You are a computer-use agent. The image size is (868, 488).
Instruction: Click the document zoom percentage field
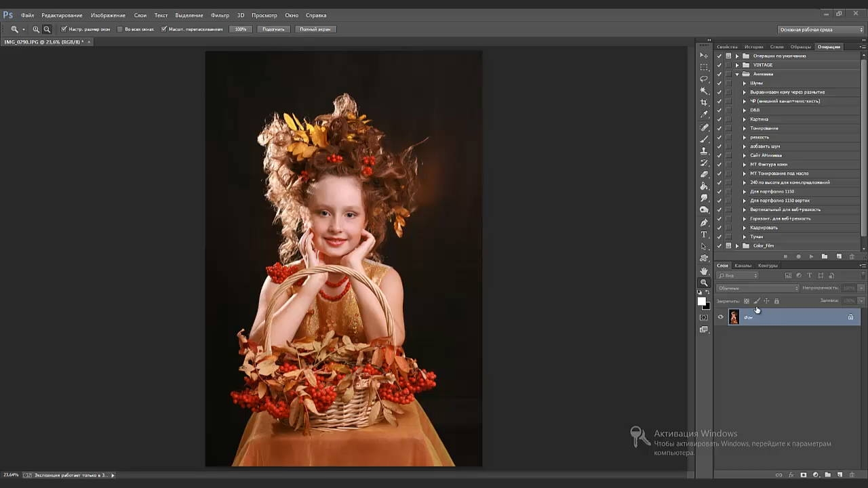(x=11, y=475)
